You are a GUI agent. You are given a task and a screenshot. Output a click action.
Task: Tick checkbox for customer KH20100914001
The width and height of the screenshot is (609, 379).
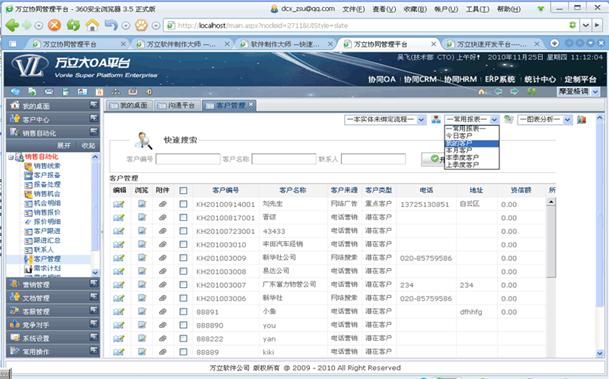[x=183, y=204]
